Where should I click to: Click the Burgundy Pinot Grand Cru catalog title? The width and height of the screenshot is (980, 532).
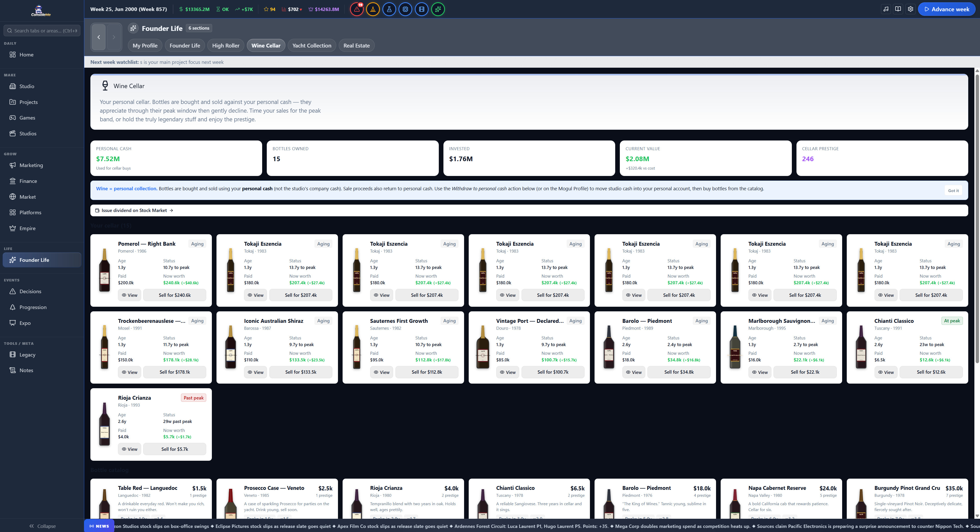click(907, 488)
